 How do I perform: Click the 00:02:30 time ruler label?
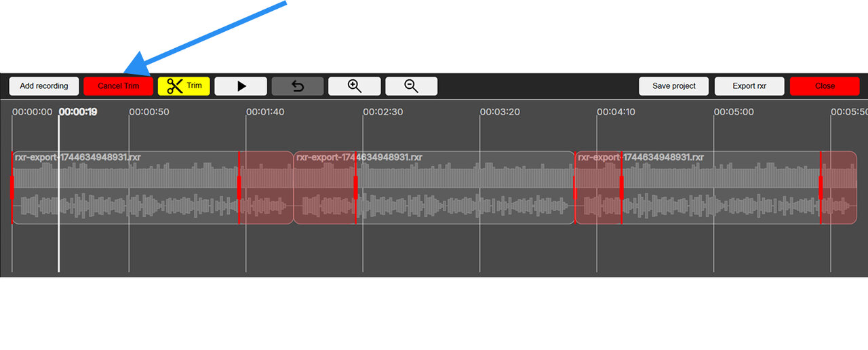coord(382,112)
